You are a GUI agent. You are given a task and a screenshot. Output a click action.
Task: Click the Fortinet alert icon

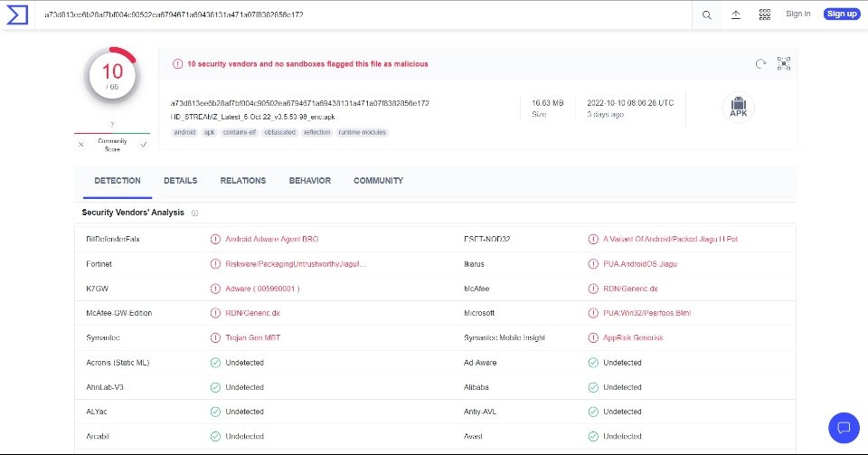215,264
